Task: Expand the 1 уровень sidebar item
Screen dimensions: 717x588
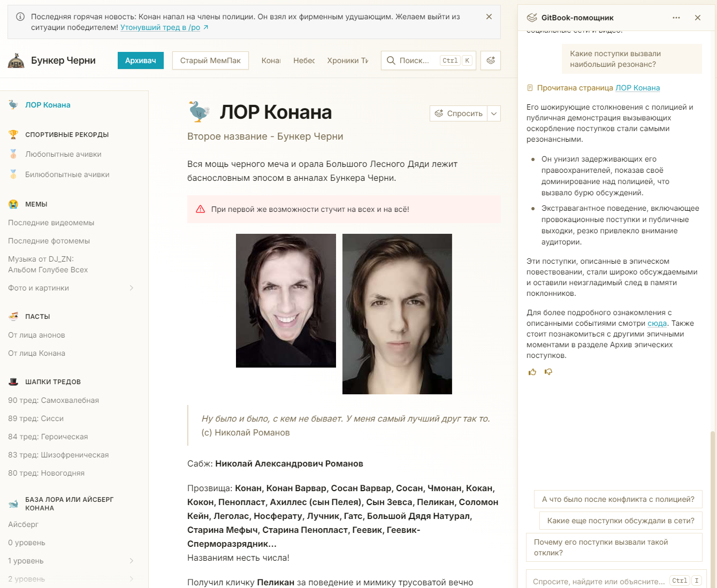Action: [x=132, y=561]
